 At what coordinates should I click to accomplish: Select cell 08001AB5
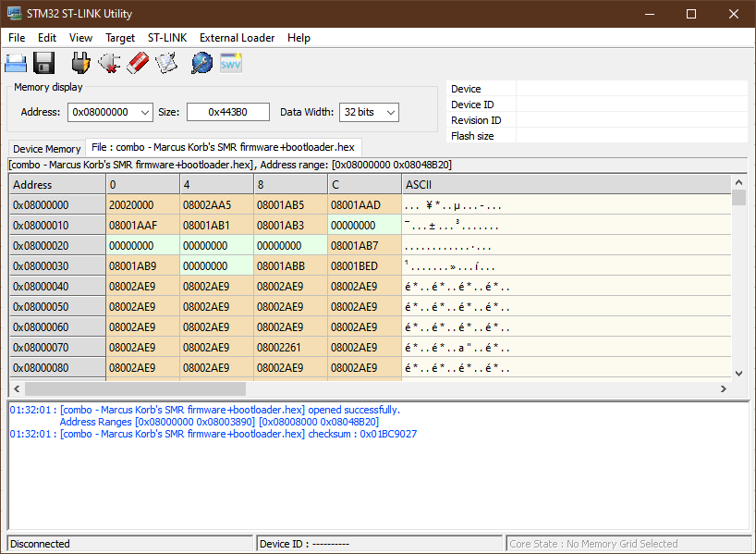tap(291, 205)
